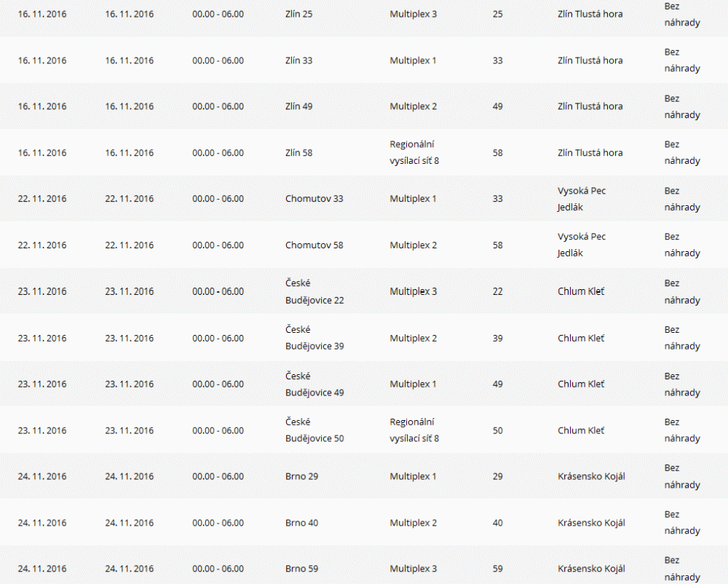This screenshot has height=584, width=728.
Task: Select 'Brno 40' in the table
Action: coord(302,523)
